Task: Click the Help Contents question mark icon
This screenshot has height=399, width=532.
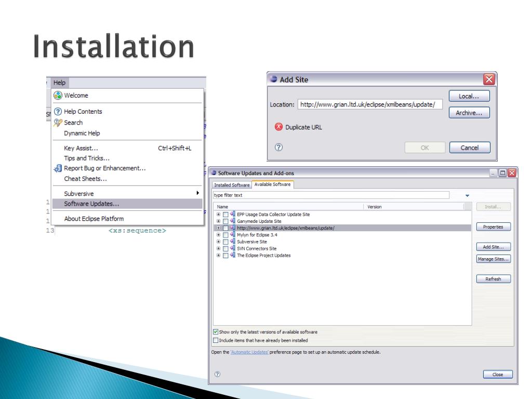Action: point(58,111)
